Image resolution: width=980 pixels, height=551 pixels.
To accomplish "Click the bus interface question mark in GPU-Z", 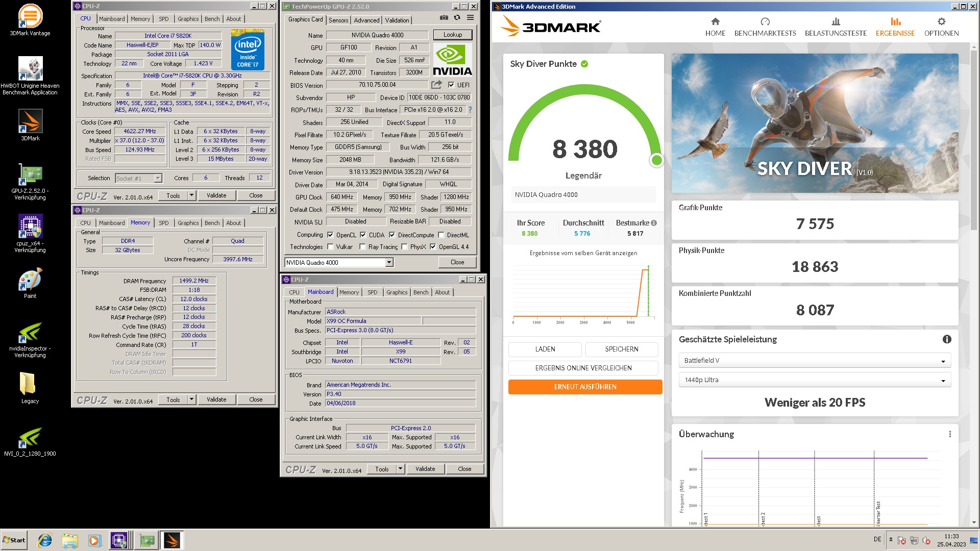I will (x=470, y=110).
